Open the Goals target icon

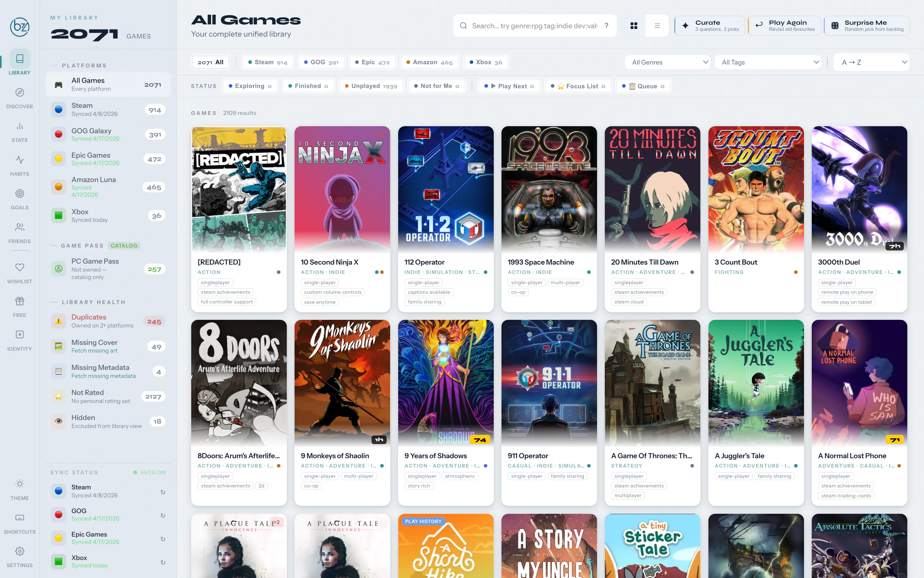click(20, 193)
